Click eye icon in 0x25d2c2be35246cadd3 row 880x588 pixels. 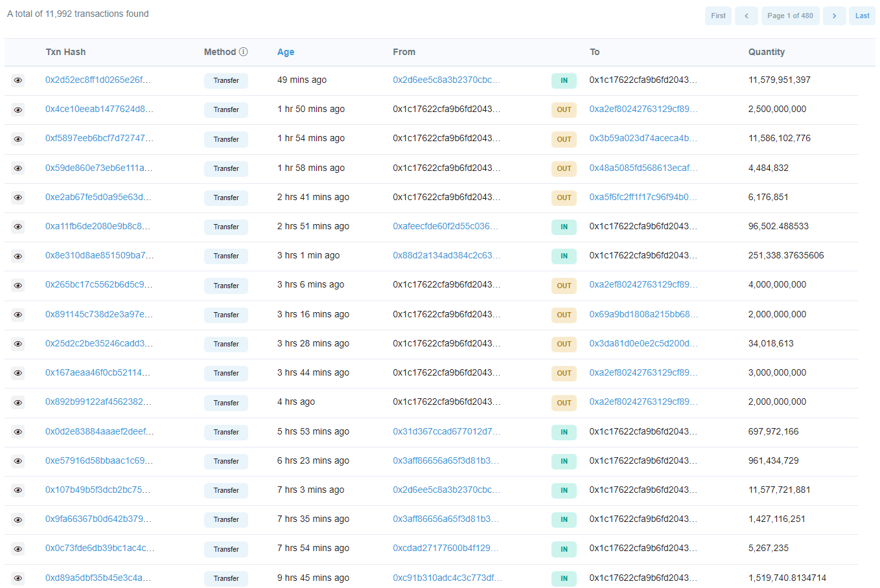(x=18, y=344)
